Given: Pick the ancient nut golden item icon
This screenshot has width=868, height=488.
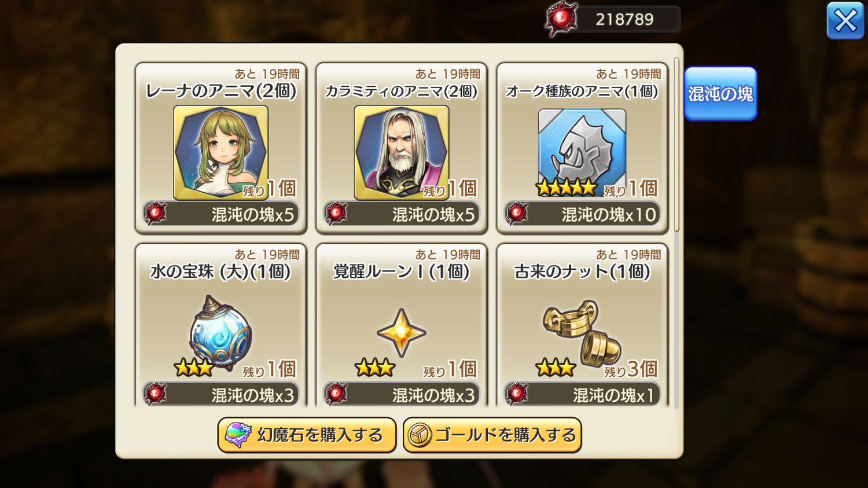Looking at the screenshot, I should [582, 333].
